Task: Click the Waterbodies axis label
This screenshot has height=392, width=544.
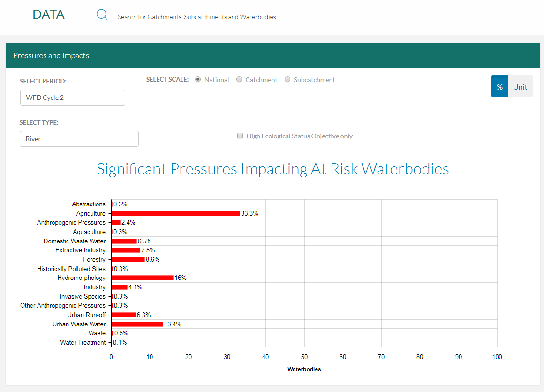Action: [x=304, y=369]
